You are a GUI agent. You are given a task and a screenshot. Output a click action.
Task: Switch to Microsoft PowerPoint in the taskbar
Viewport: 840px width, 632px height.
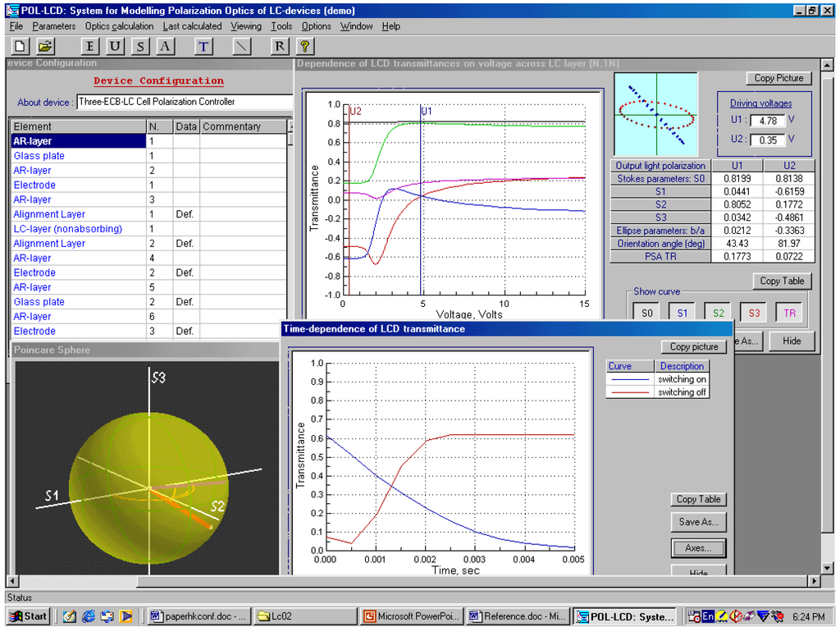click(411, 616)
